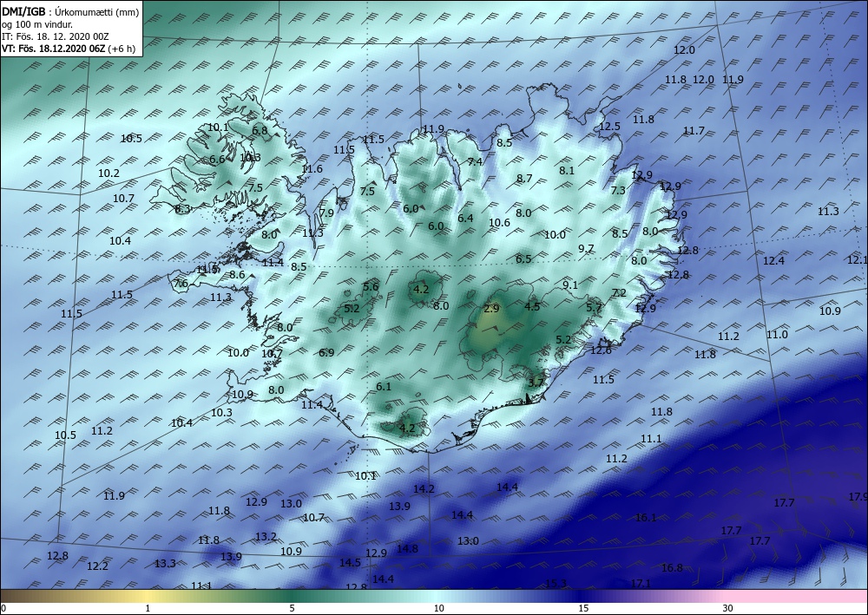Click the value 6.4 in north Iceland
The height and width of the screenshot is (615, 868).
click(465, 218)
